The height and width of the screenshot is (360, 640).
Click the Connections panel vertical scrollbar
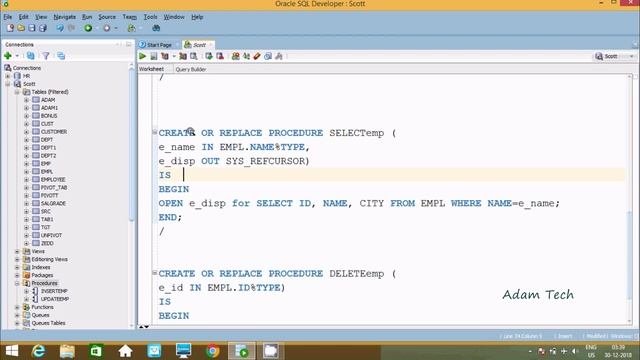(x=131, y=143)
